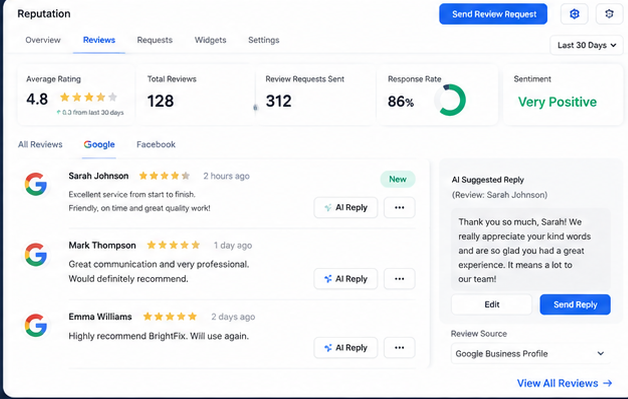Generate AI Reply for Mark Thompson
Screen dimensions: 628x399
click(346, 279)
